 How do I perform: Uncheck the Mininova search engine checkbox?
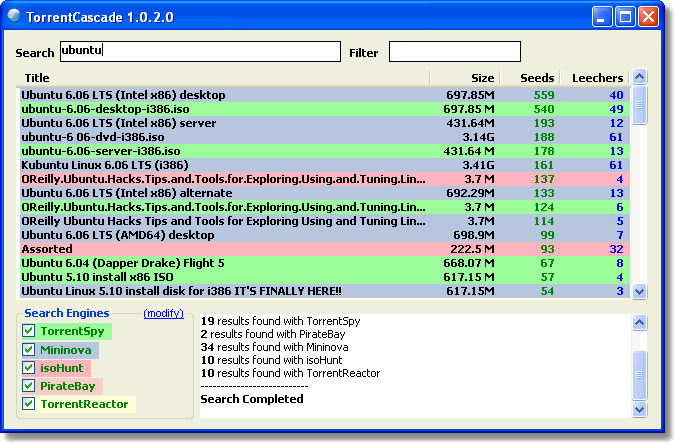(x=28, y=350)
